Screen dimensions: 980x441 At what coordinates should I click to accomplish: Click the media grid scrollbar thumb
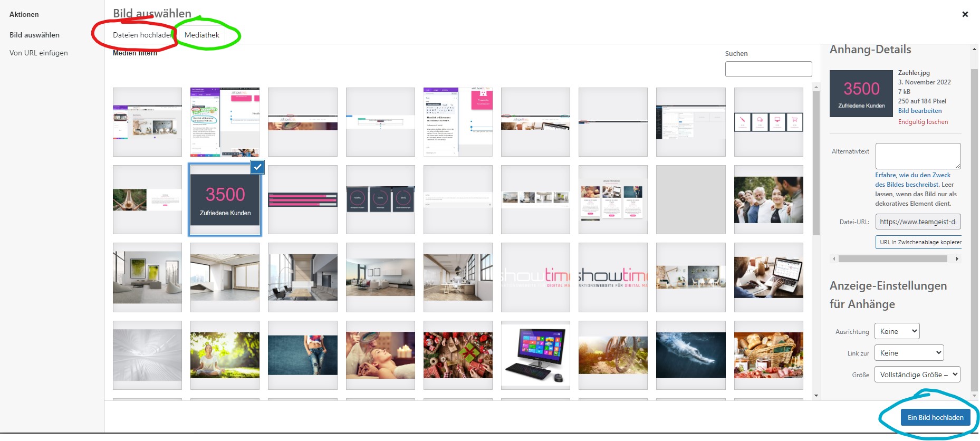coord(816,163)
